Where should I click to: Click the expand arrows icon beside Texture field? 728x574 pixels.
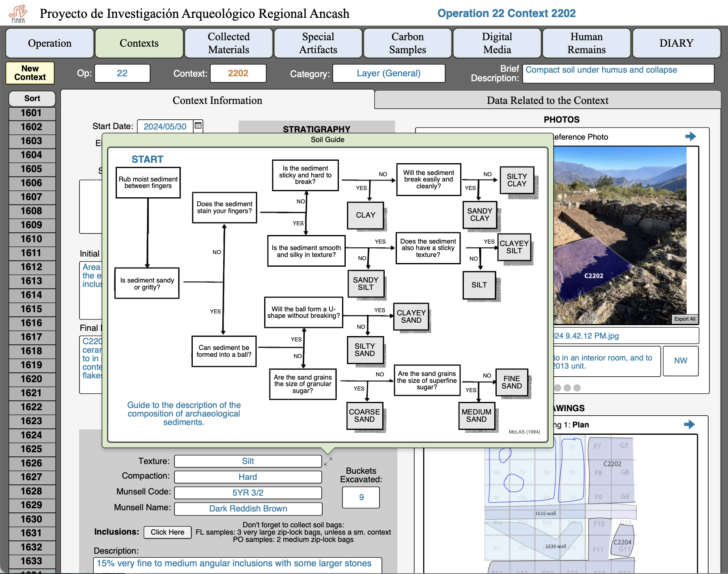click(328, 462)
